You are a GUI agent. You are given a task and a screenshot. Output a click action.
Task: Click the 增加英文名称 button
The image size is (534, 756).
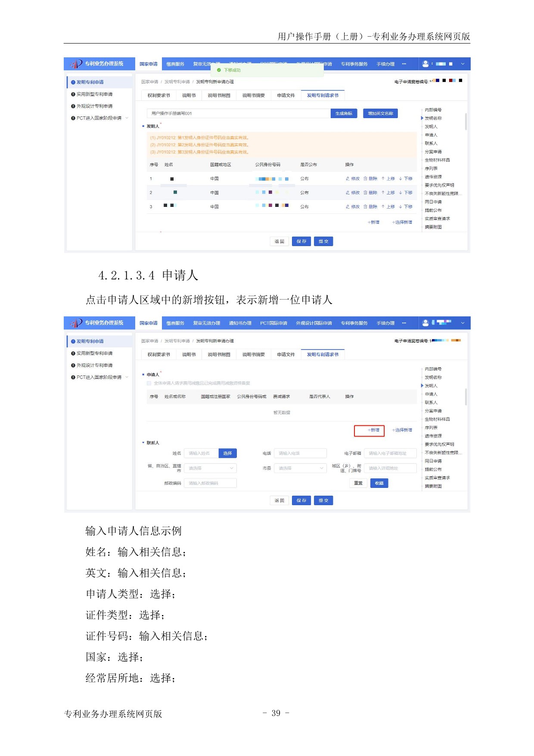click(380, 113)
